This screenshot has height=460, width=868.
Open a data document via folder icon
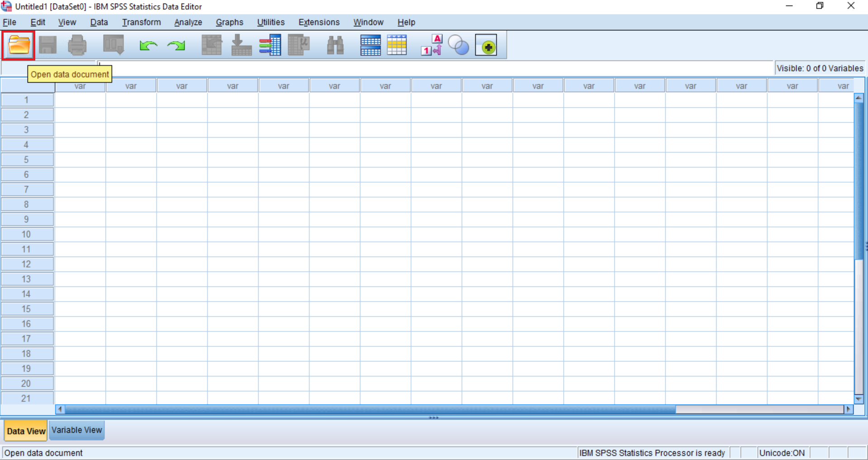tap(19, 45)
